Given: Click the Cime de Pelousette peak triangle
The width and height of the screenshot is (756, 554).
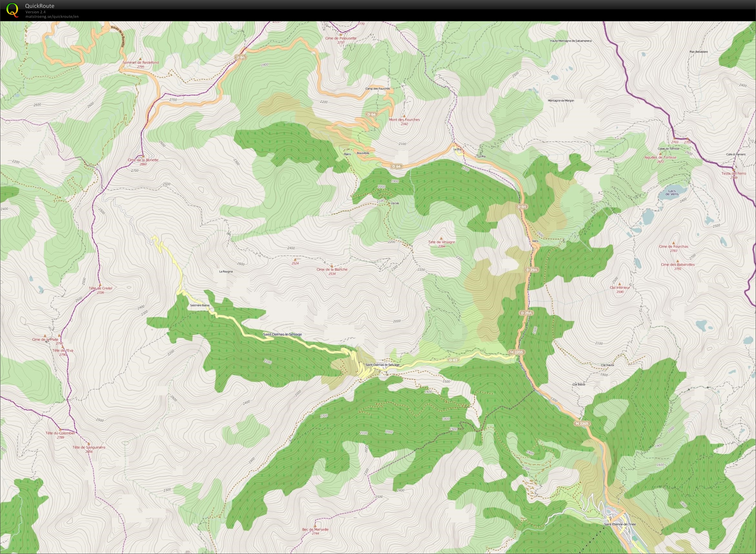Looking at the screenshot, I should [x=341, y=35].
